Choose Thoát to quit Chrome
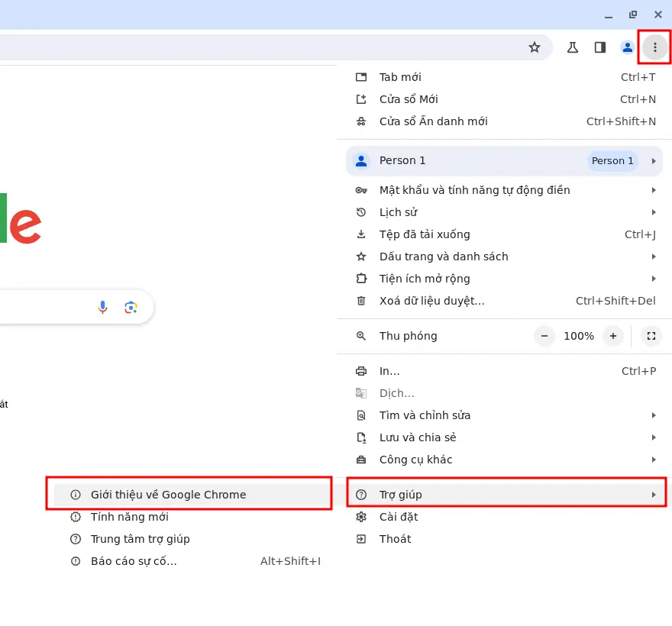 [x=505, y=539]
